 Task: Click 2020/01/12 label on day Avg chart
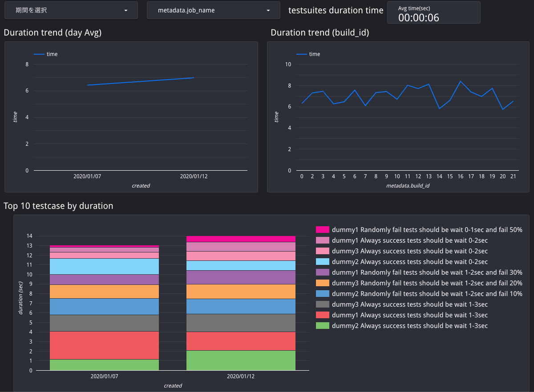pyautogui.click(x=194, y=176)
